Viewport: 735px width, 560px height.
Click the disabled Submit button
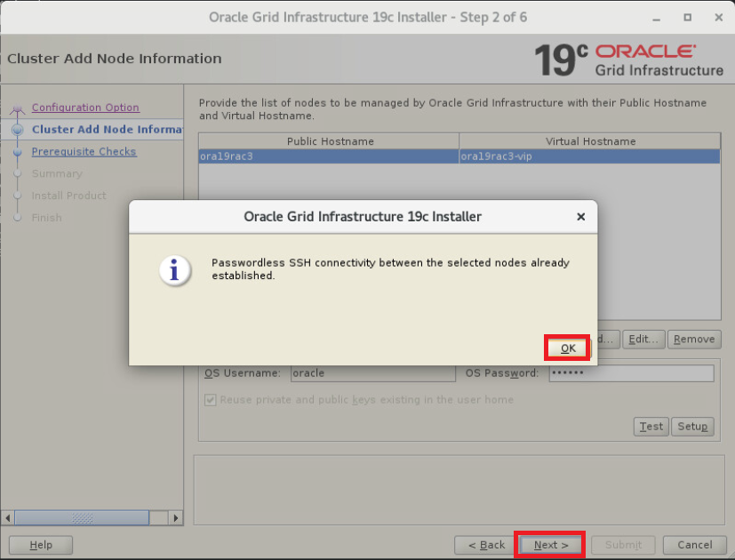(x=623, y=545)
